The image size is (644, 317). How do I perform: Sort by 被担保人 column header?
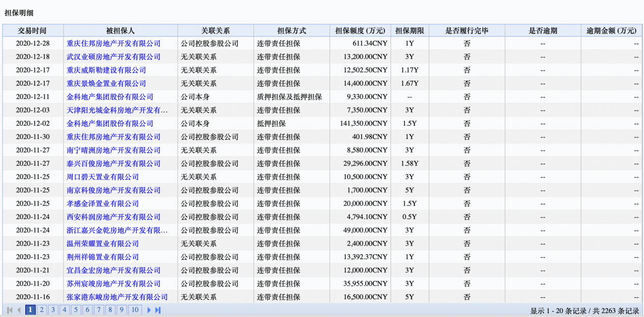click(120, 30)
